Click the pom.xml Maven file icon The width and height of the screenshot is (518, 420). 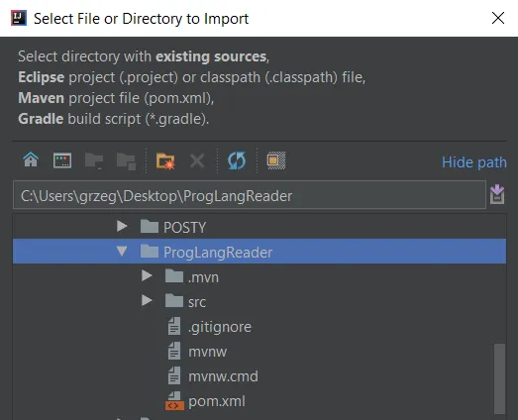174,401
